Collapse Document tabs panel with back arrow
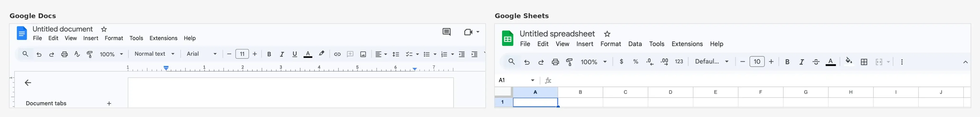Viewport: 980px width, 117px height. coord(28,83)
